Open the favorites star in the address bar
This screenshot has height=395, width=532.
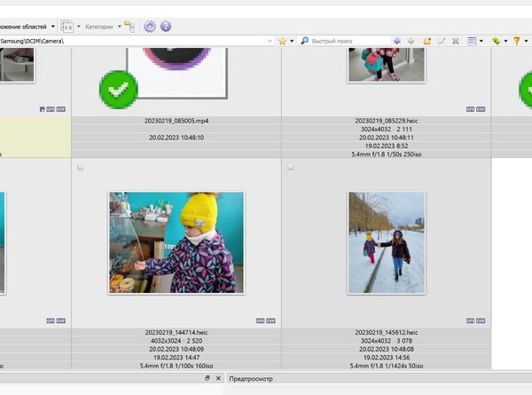tap(282, 41)
